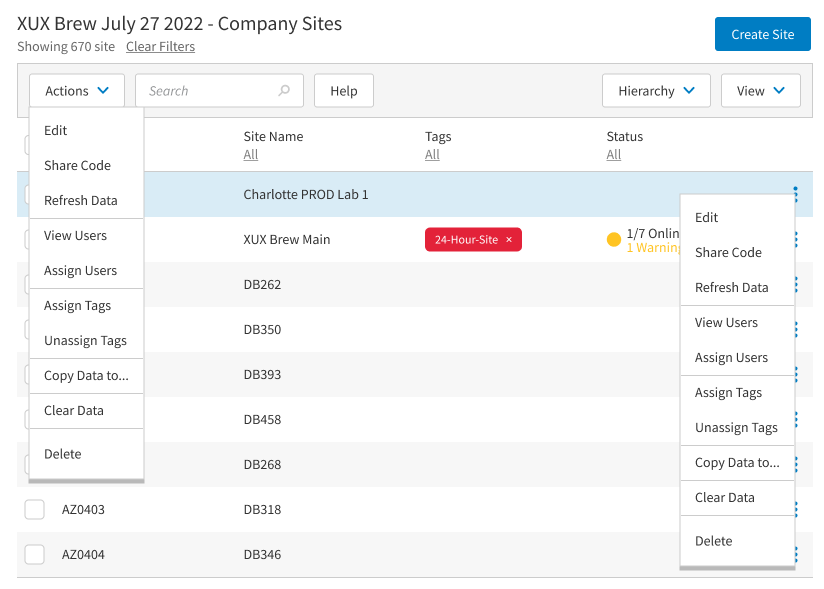The height and width of the screenshot is (589, 824).
Task: Choose Unassign Tags in the Actions dropdown menu
Action: click(x=87, y=340)
